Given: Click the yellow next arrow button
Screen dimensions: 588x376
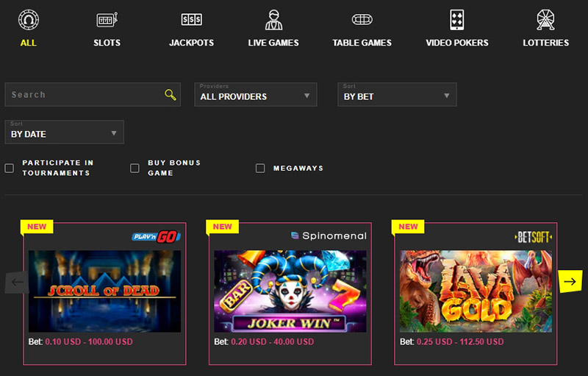Looking at the screenshot, I should click(570, 281).
